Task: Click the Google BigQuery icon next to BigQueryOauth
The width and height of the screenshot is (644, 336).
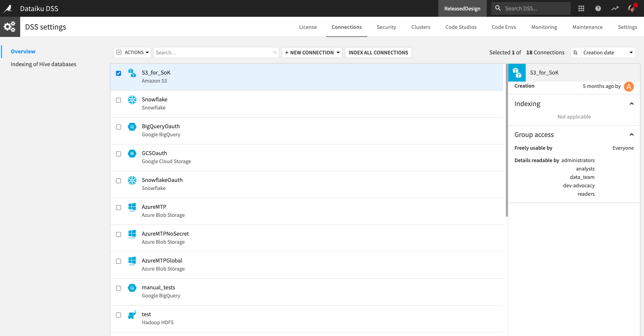Action: (132, 127)
